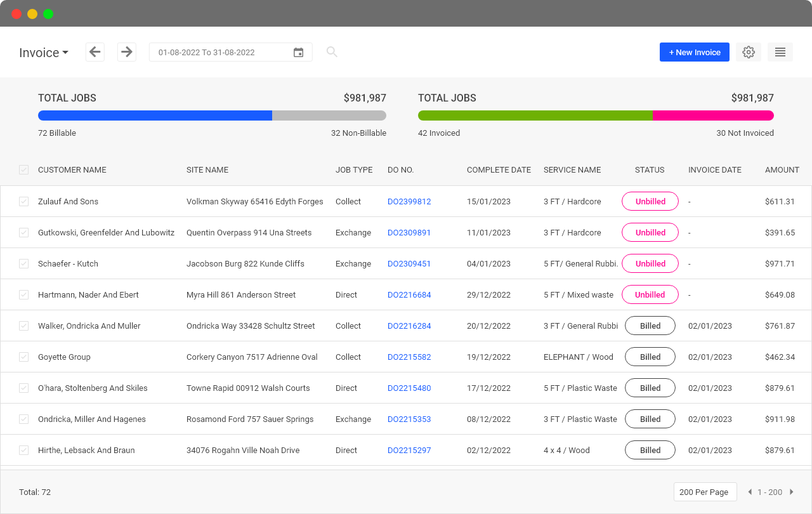Go to next page arrow in pagination
Screen dimensions: 812x514
click(x=792, y=492)
